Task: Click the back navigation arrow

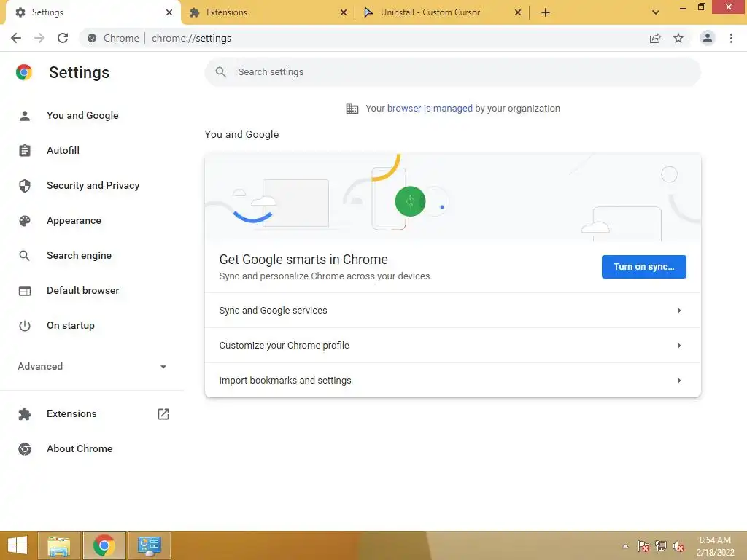Action: pyautogui.click(x=16, y=38)
